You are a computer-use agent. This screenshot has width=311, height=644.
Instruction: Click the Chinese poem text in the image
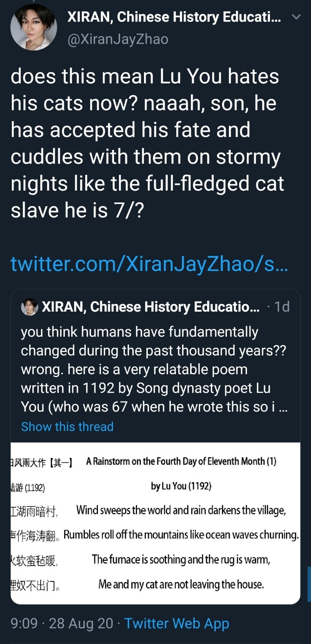click(x=35, y=535)
